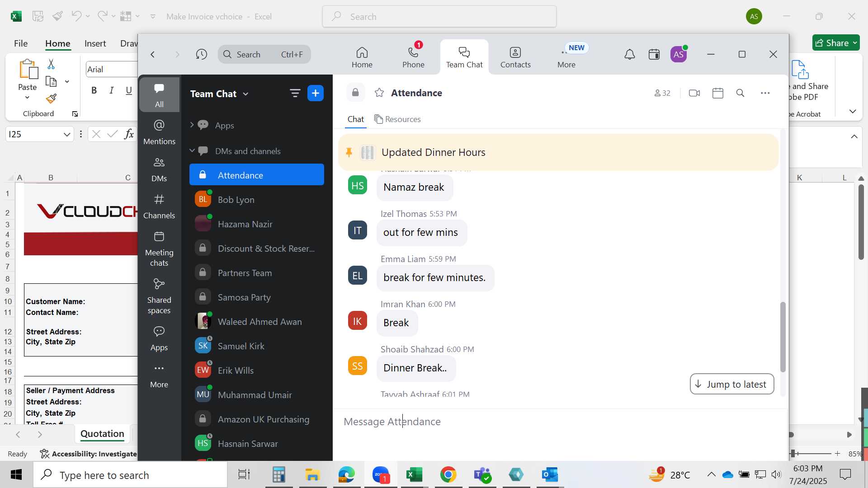Open Excel Insert ribbon tab
868x488 pixels.
pyautogui.click(x=95, y=43)
